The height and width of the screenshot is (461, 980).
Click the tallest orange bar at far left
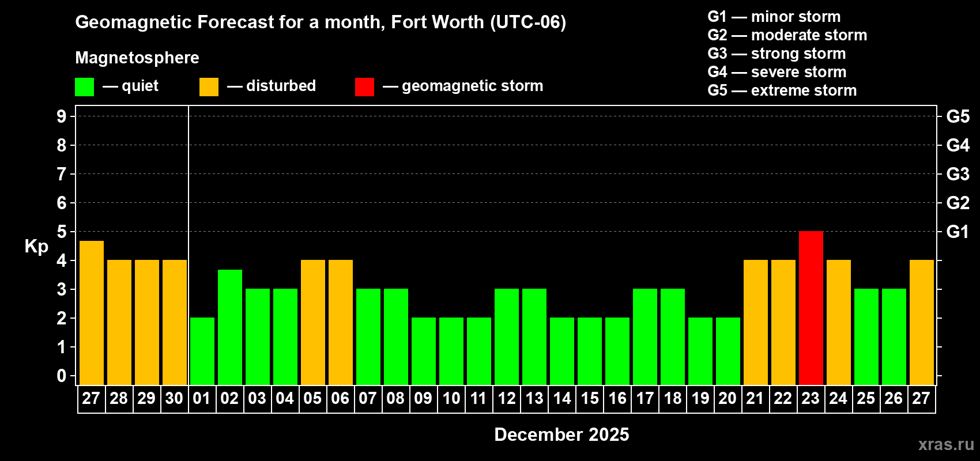[91, 313]
